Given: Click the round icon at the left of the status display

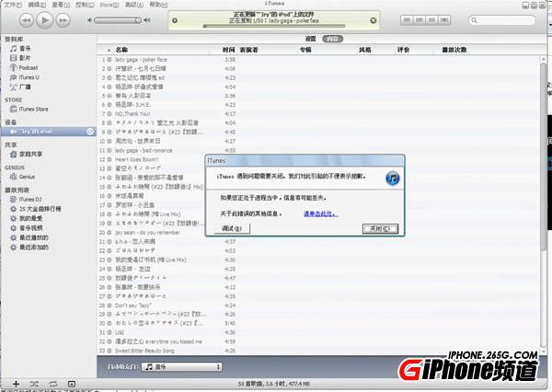Looking at the screenshot, I should point(175,20).
